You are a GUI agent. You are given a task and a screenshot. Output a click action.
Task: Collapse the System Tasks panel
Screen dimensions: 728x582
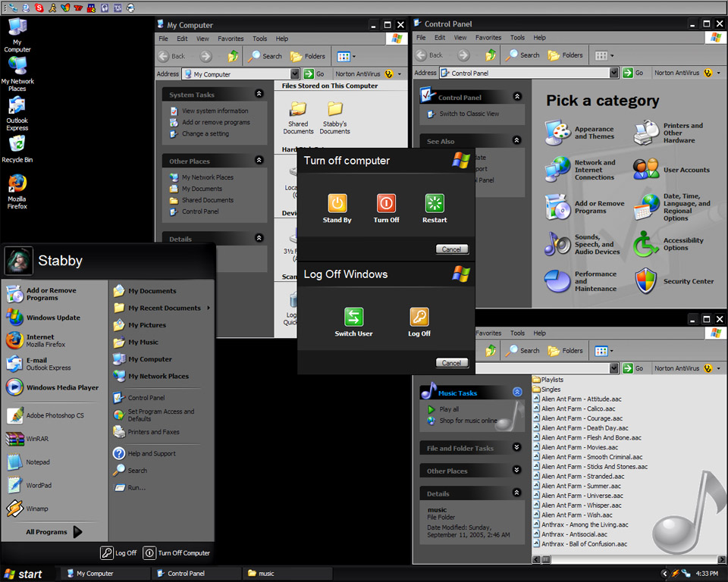tap(259, 93)
